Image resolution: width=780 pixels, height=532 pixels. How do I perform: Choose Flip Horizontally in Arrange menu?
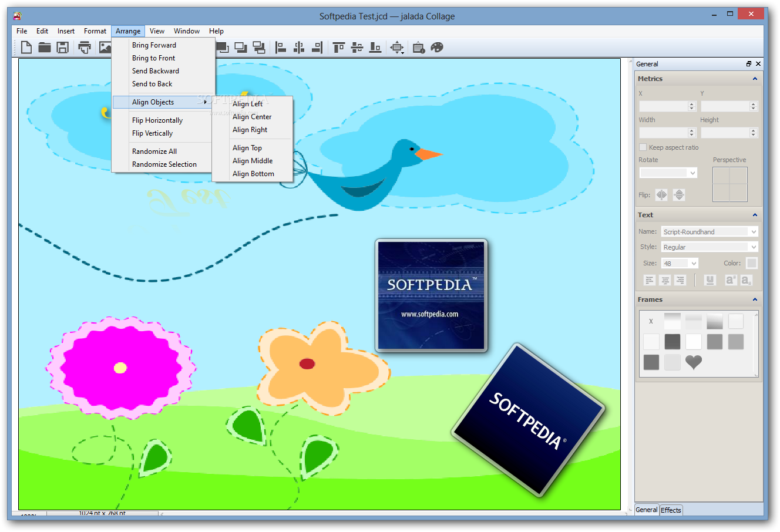[163, 120]
